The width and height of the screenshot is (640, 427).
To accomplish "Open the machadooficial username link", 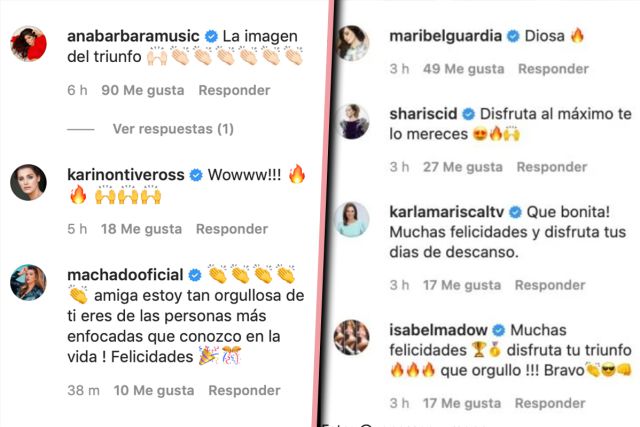I will click(x=125, y=275).
